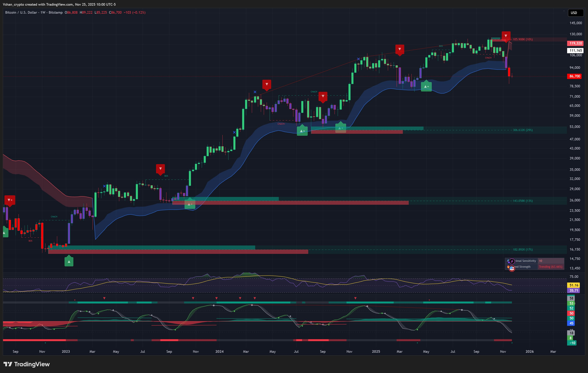Viewport: 588px width, 373px height.
Task: Click the TradingView logo at bottom left
Action: [27, 364]
